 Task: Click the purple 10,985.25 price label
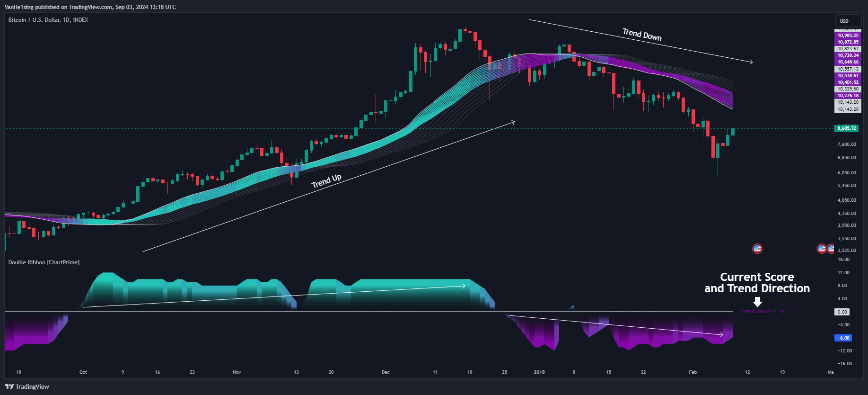[848, 36]
